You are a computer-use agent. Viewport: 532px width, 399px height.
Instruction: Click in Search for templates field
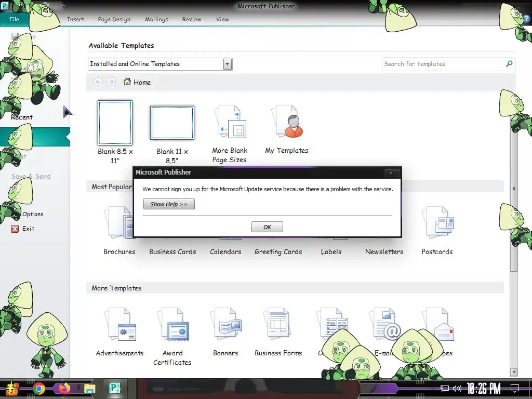point(444,64)
